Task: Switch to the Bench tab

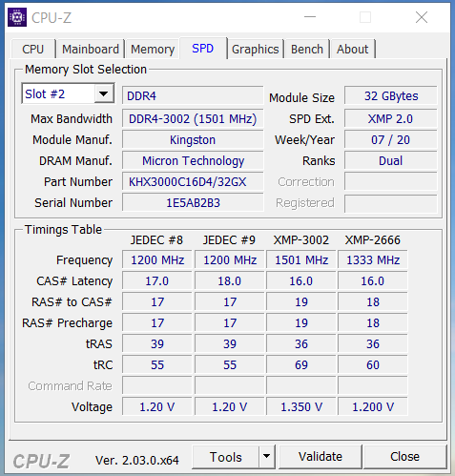Action: (307, 50)
